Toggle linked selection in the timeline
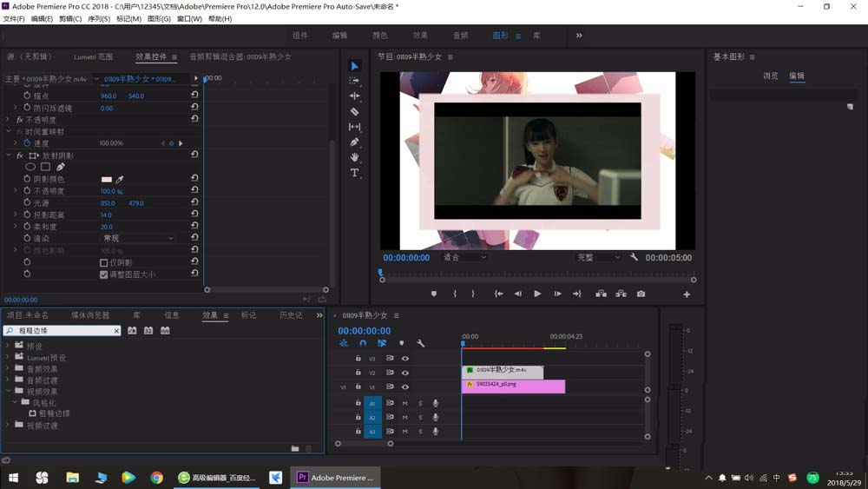868x489 pixels. 382,343
